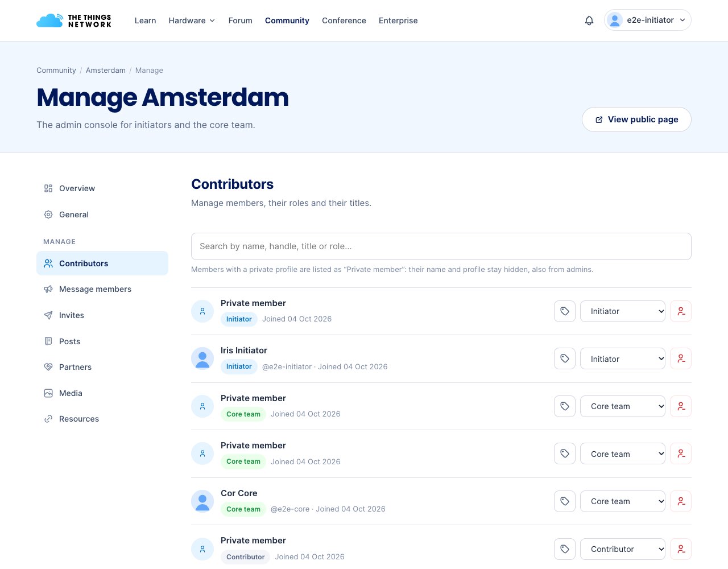Click the View public page button
Viewport: 728px width, 569px height.
(x=636, y=119)
